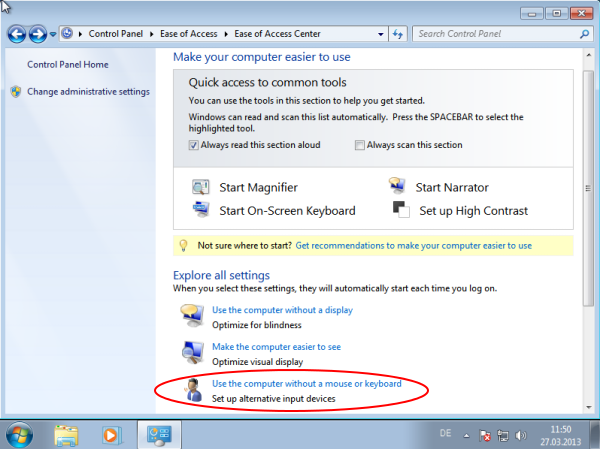This screenshot has width=600, height=449.
Task: Click the Narrator icon
Action: (397, 185)
